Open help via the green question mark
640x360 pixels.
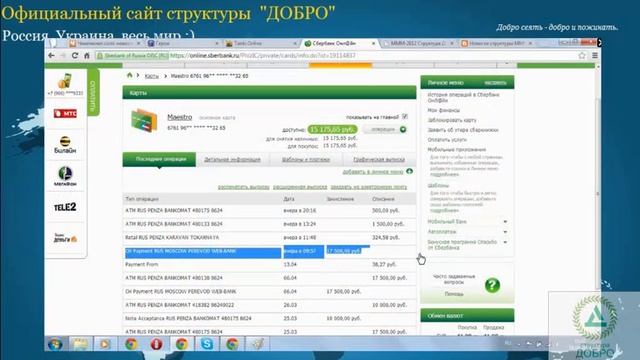coord(492,285)
